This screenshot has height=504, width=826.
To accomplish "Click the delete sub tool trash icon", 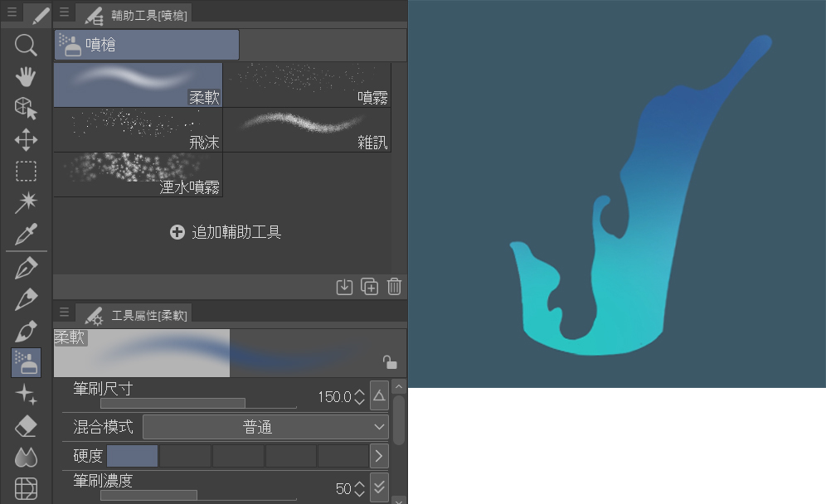I will [394, 287].
